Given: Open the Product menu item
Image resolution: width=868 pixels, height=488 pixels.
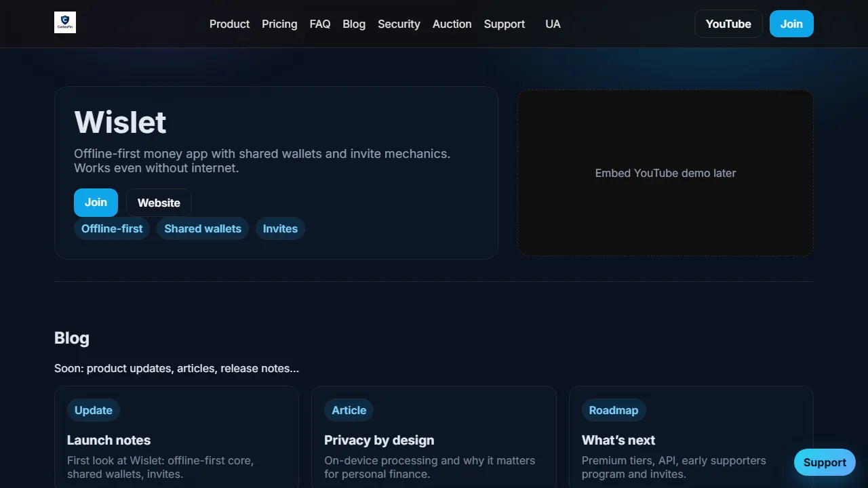Looking at the screenshot, I should [x=229, y=24].
